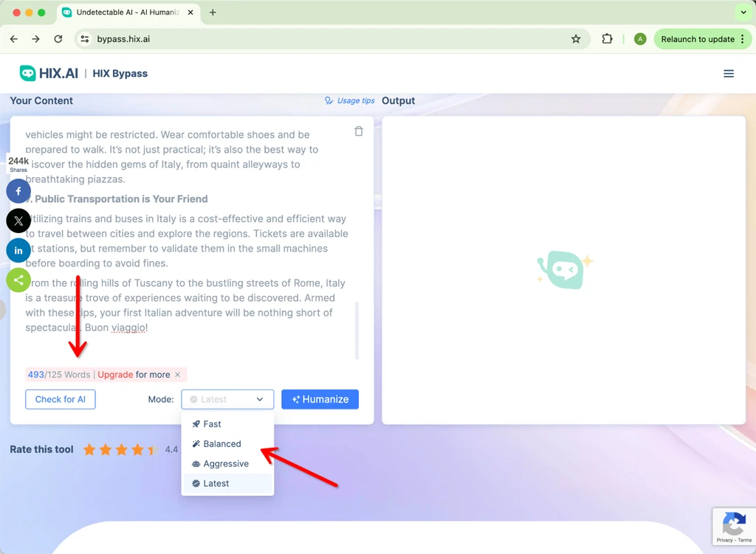Click the underlined word "viaggio"
Image resolution: width=756 pixels, height=554 pixels.
click(128, 328)
